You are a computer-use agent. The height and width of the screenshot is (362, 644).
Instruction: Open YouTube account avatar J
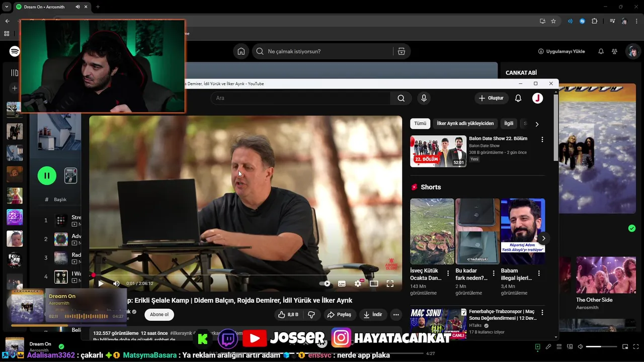pos(538,98)
